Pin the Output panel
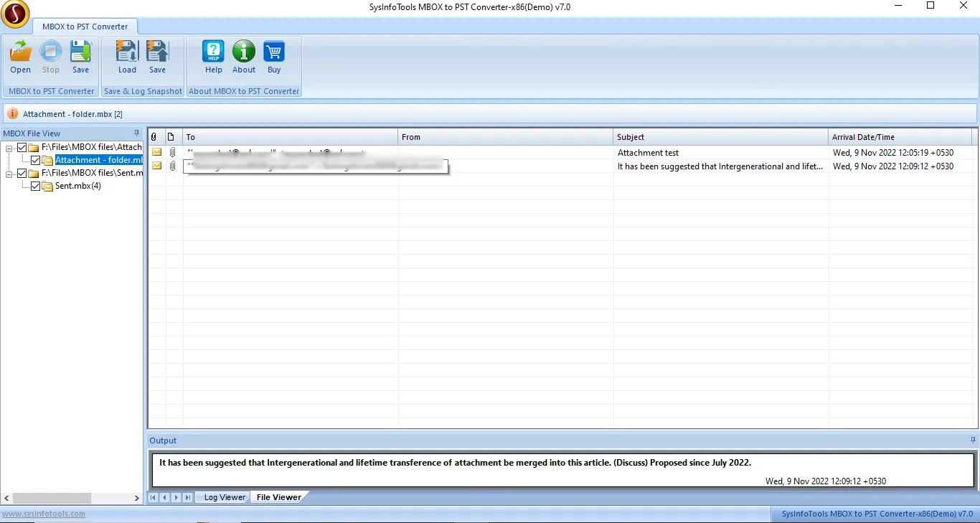This screenshot has height=523, width=980. tap(973, 440)
